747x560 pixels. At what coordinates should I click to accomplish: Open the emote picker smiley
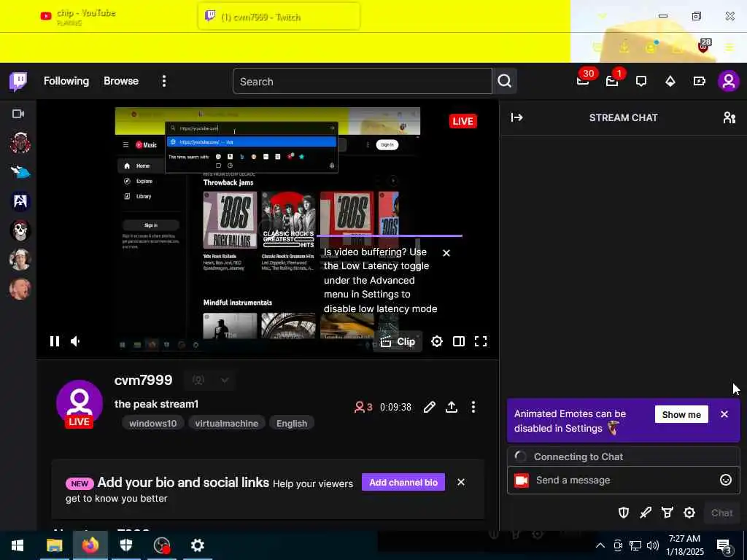726,480
